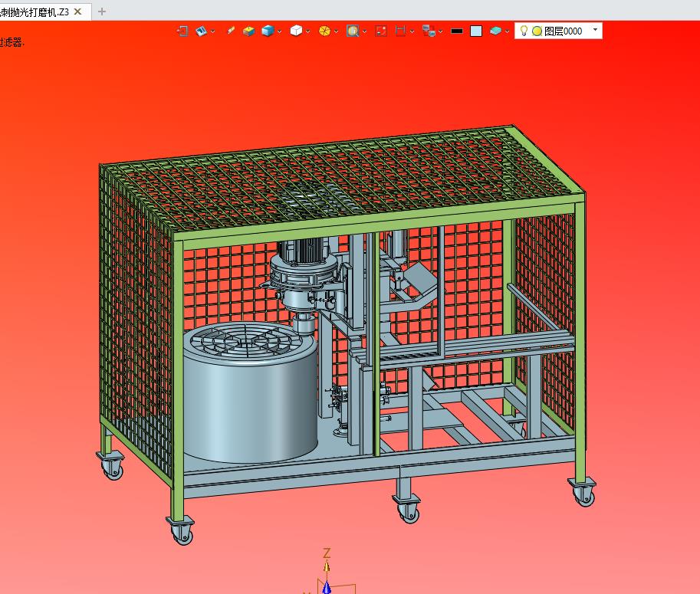The height and width of the screenshot is (594, 700).
Task: Close the 抛光打磨机.Z3 tab
Action: tap(77, 11)
